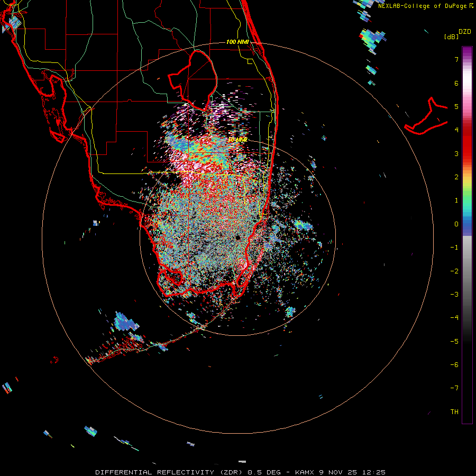The height and width of the screenshot is (476, 476).
Task: Click the TH threshold label on the scale
Action: [454, 411]
